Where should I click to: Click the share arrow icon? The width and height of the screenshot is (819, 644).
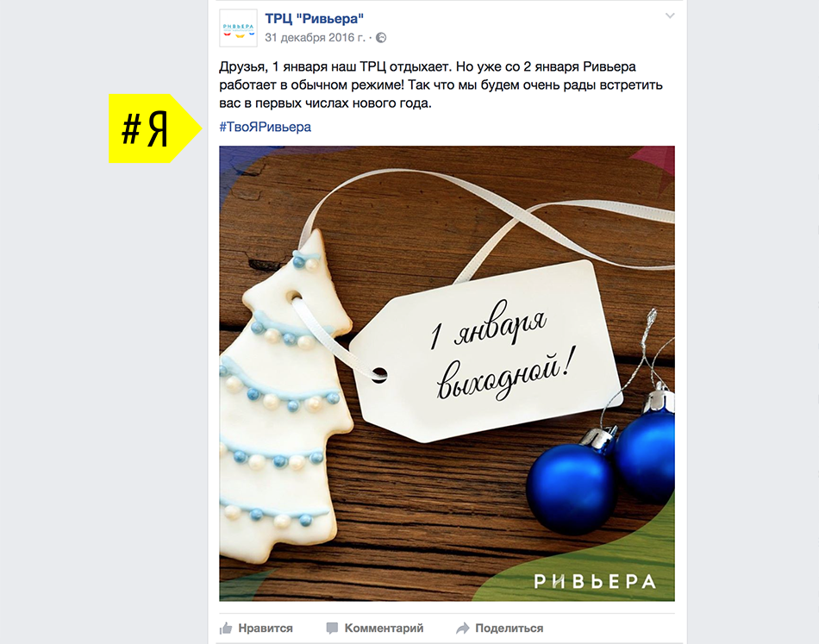tap(462, 628)
